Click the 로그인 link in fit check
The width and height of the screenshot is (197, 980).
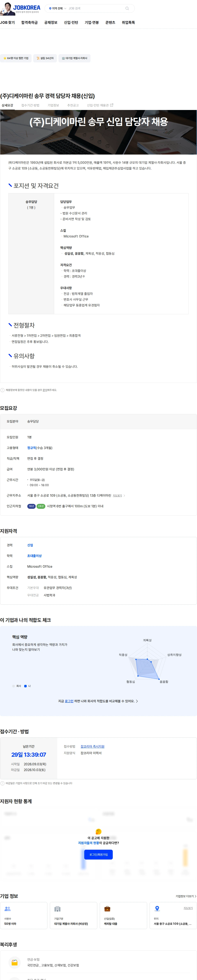tap(69, 701)
